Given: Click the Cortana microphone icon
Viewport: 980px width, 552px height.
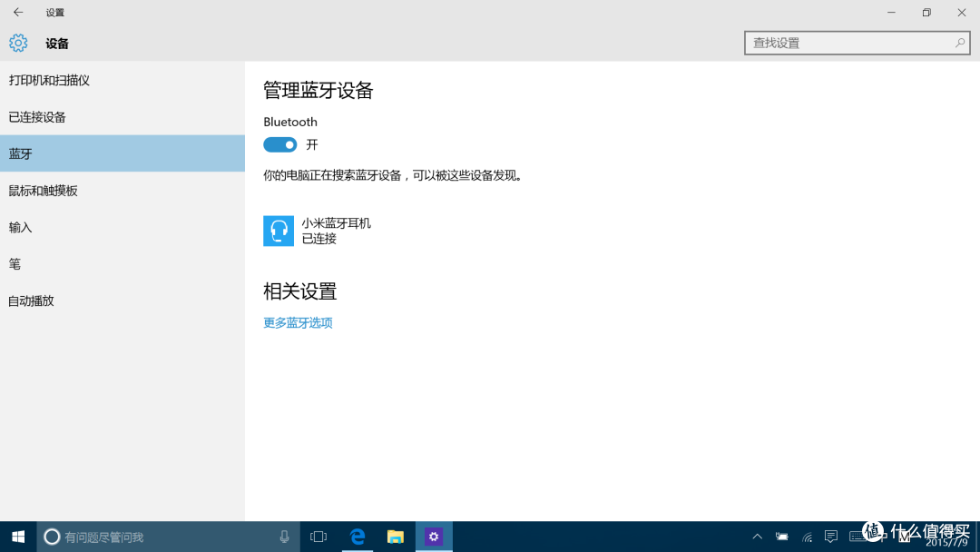Looking at the screenshot, I should [x=284, y=537].
